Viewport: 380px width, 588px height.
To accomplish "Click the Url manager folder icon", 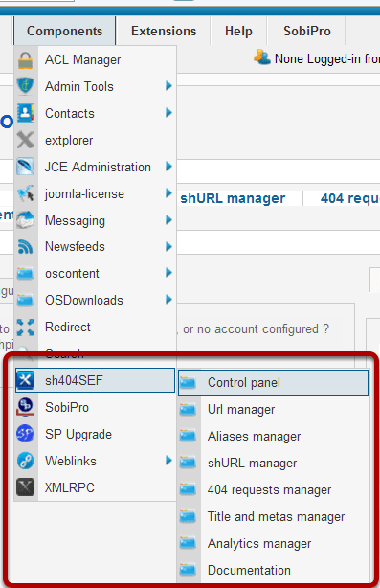I will tap(188, 409).
